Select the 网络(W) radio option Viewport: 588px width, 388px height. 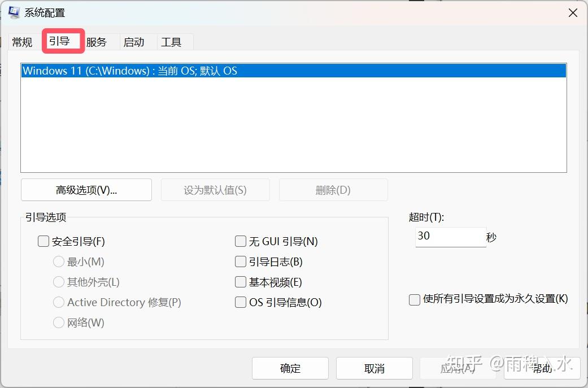[x=59, y=322]
